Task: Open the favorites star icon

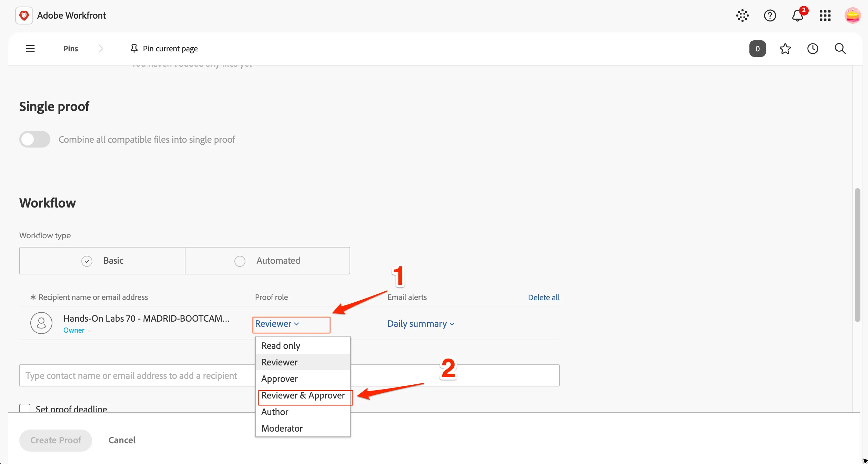Action: tap(785, 49)
